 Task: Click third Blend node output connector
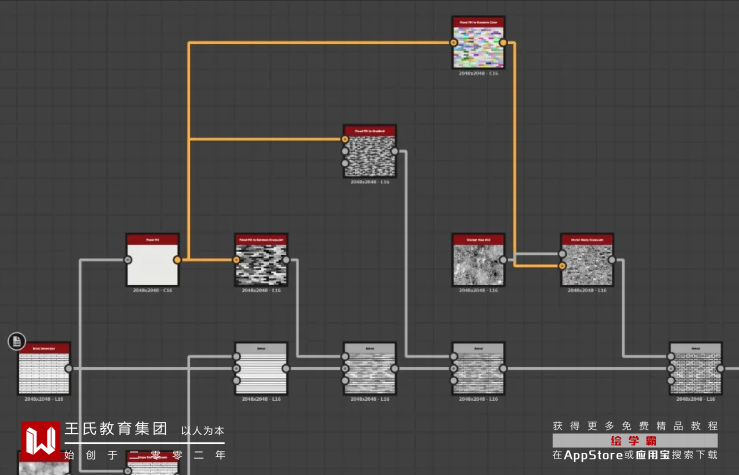pyautogui.click(x=503, y=369)
